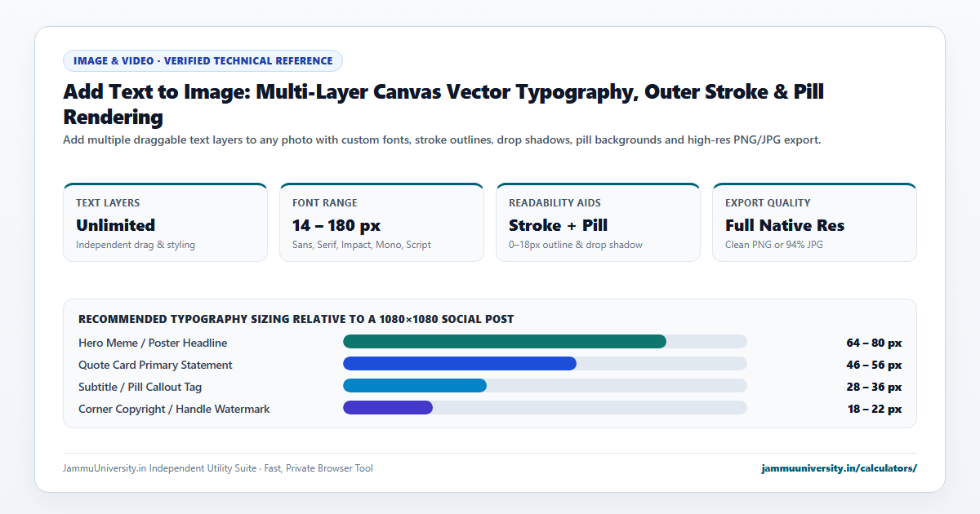The width and height of the screenshot is (980, 514).
Task: Click the READABILITY AIDS card label
Action: tap(554, 203)
